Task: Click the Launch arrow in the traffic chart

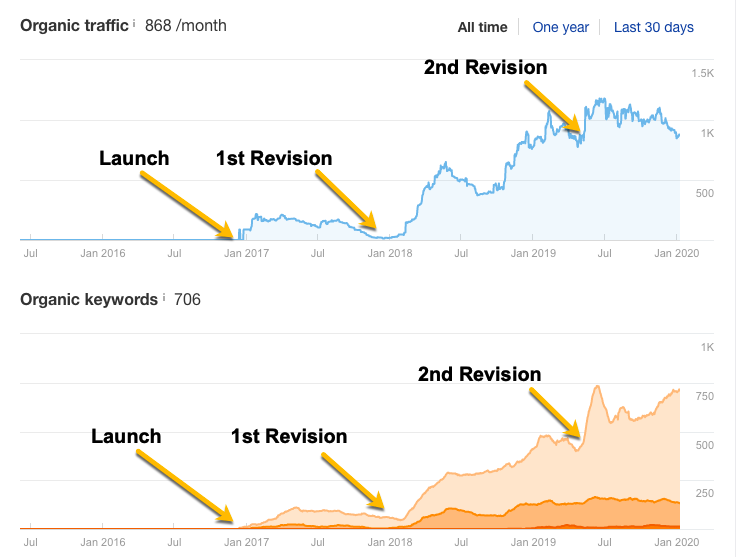Action: click(x=189, y=205)
